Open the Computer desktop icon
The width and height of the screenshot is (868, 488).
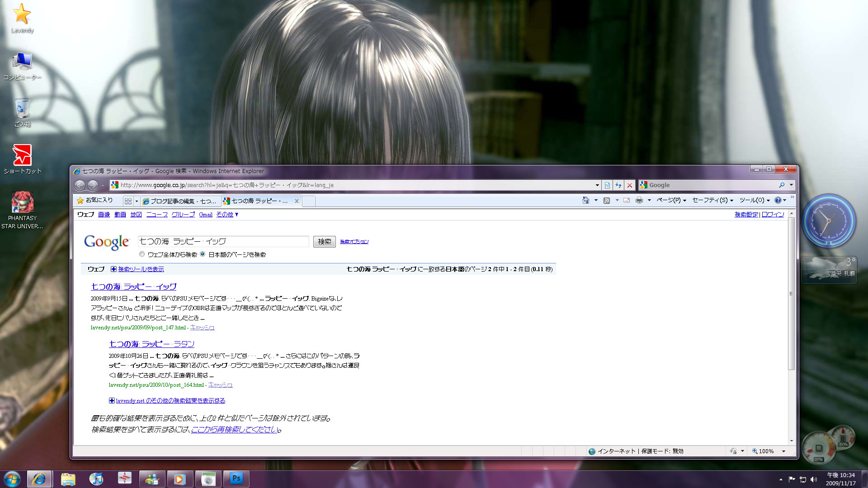click(x=22, y=66)
